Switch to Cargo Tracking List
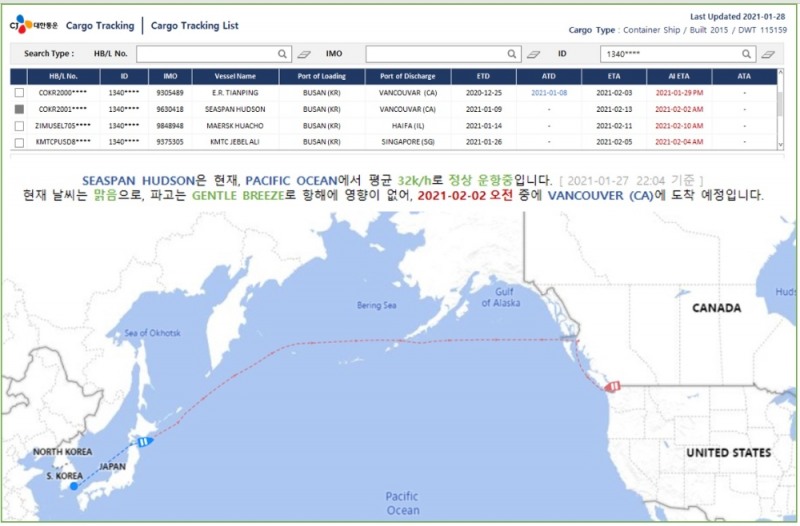Screen dimensions: 800x526 point(195,25)
